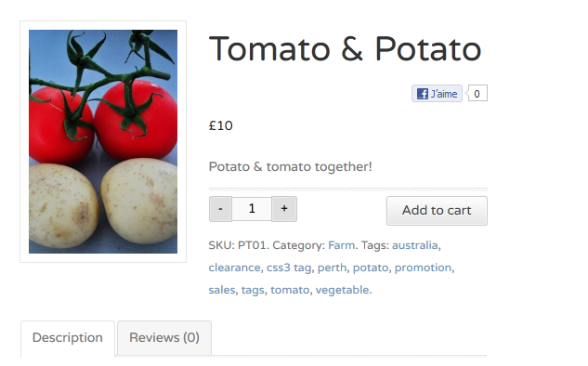
Task: Open the Farm category link
Action: coord(342,245)
